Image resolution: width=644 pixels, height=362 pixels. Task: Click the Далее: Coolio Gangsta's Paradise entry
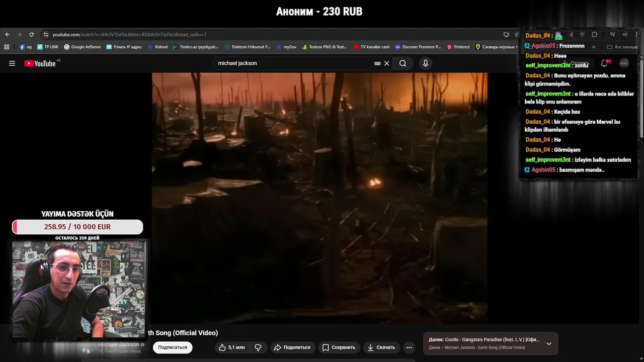coord(484,339)
